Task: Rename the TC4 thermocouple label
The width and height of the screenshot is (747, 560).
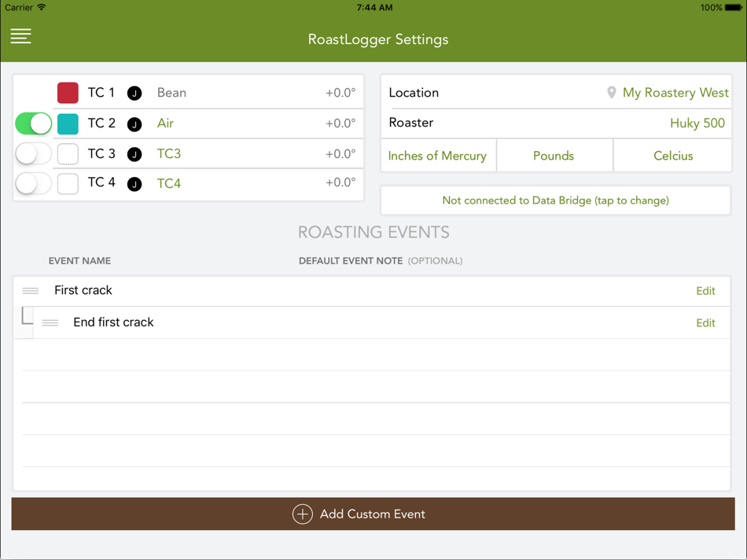Action: 169,183
